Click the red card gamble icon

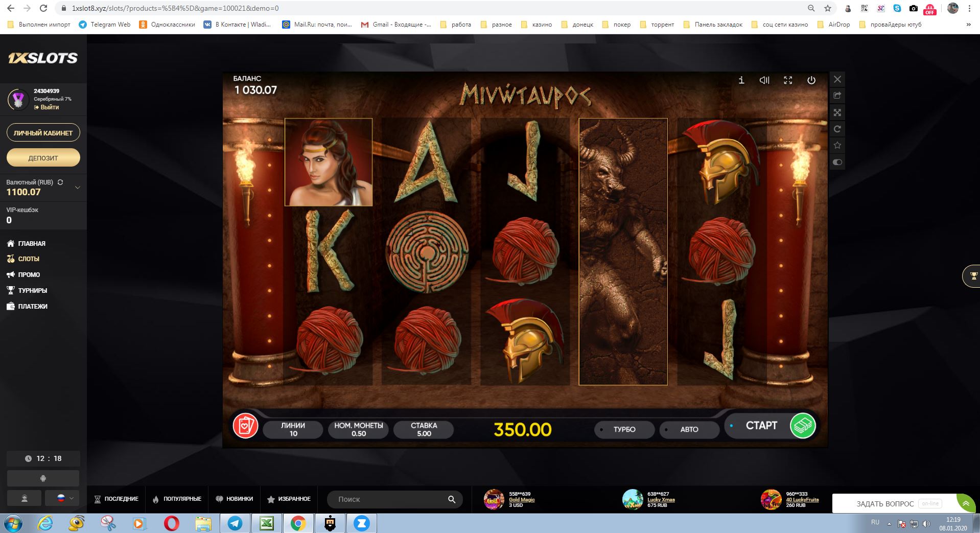pos(245,426)
